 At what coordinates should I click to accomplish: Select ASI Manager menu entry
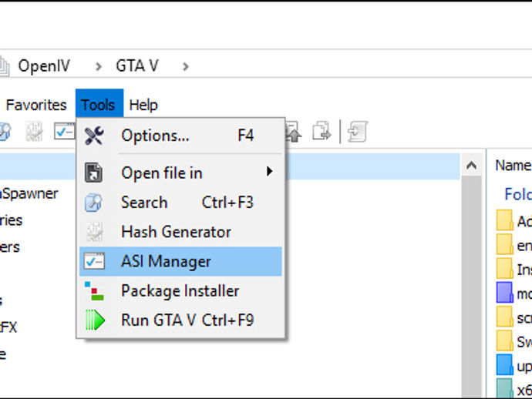click(180, 261)
